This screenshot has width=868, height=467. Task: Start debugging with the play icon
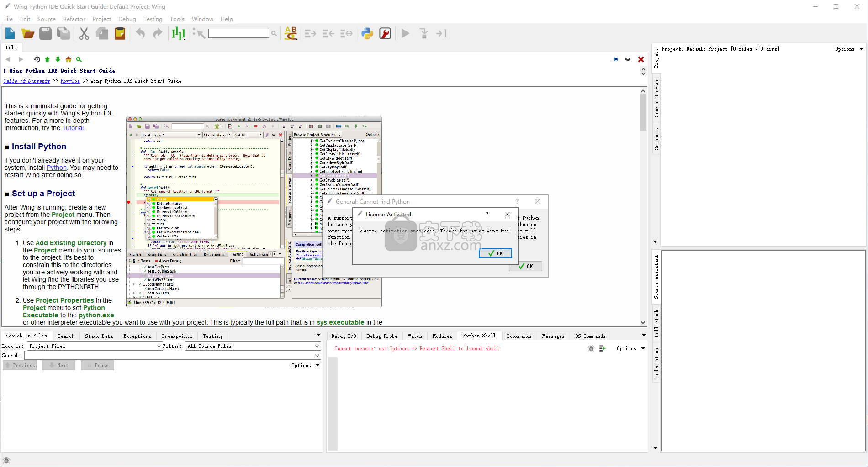click(405, 33)
